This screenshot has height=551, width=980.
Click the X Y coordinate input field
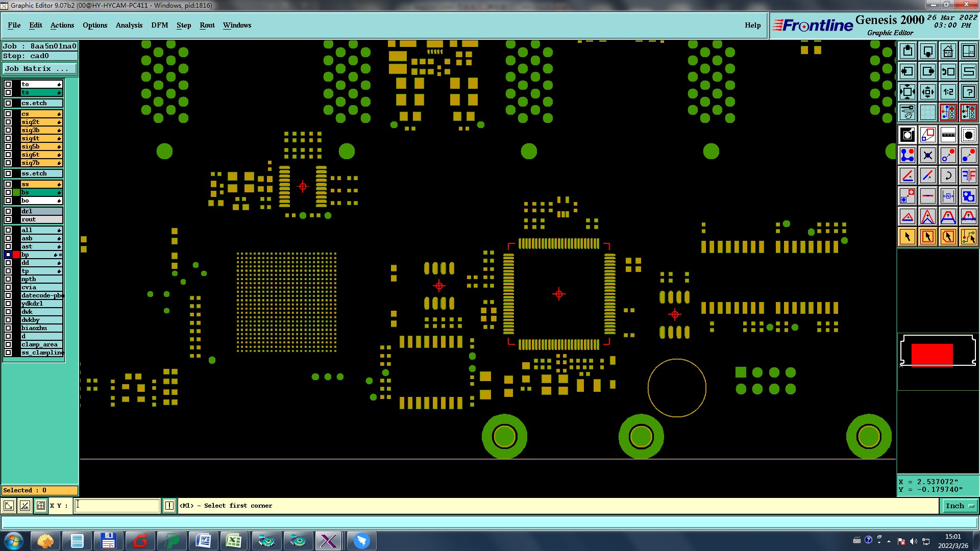click(x=117, y=506)
